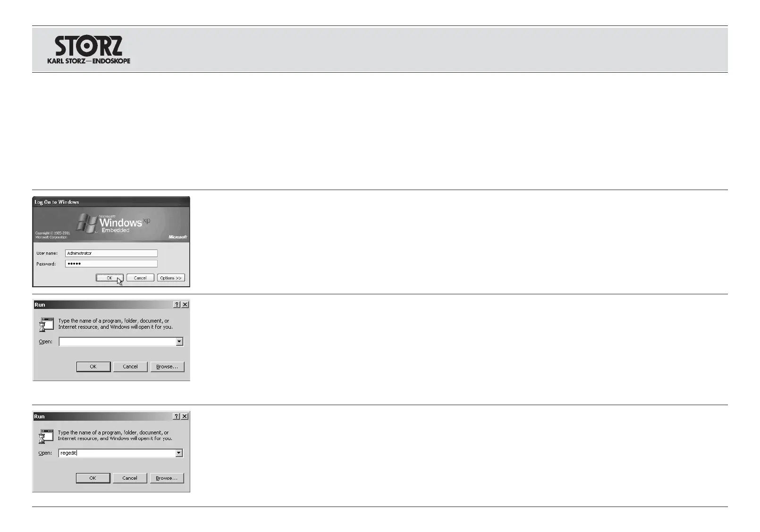
Task: Expand the Open dropdown showing regedit
Action: tap(179, 453)
